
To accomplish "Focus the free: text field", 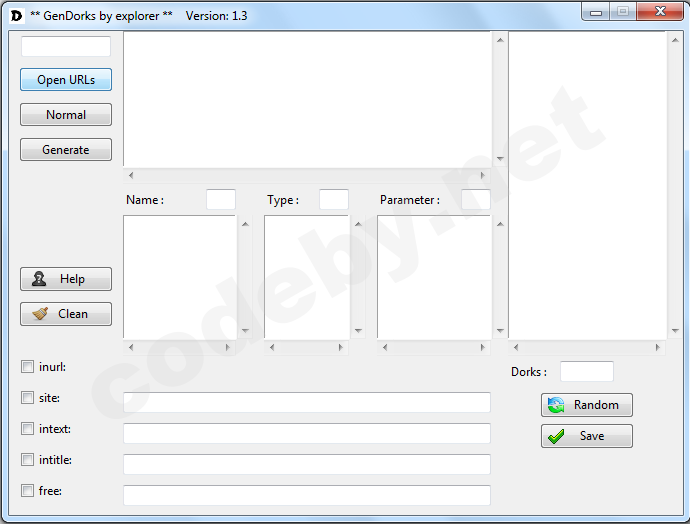I will pyautogui.click(x=307, y=495).
